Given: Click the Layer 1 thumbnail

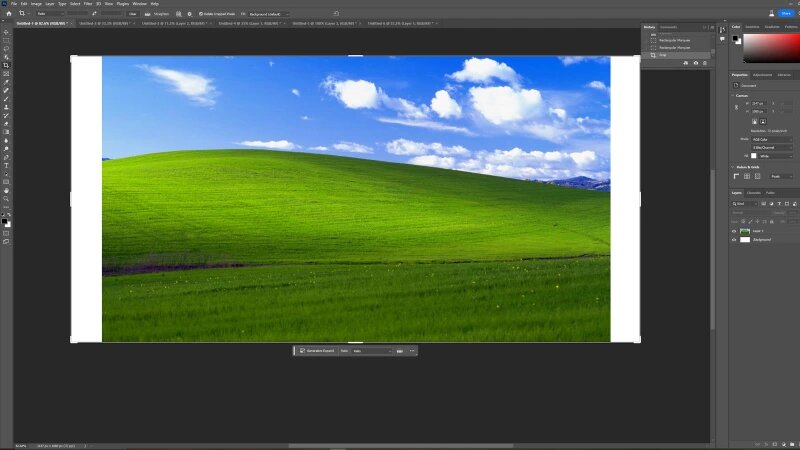Looking at the screenshot, I should tap(745, 231).
